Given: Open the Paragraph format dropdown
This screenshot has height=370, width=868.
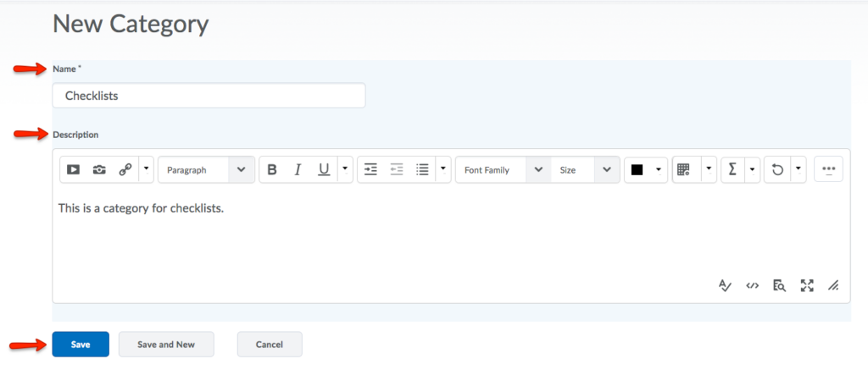Looking at the screenshot, I should 206,170.
